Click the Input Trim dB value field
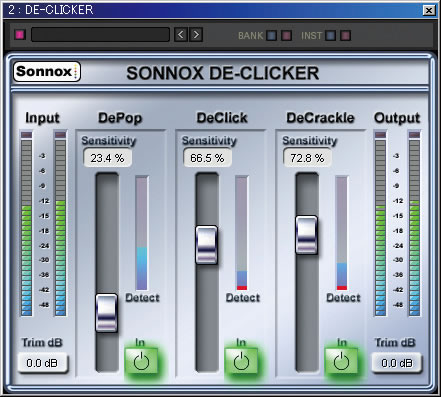441x397 pixels. coord(42,363)
